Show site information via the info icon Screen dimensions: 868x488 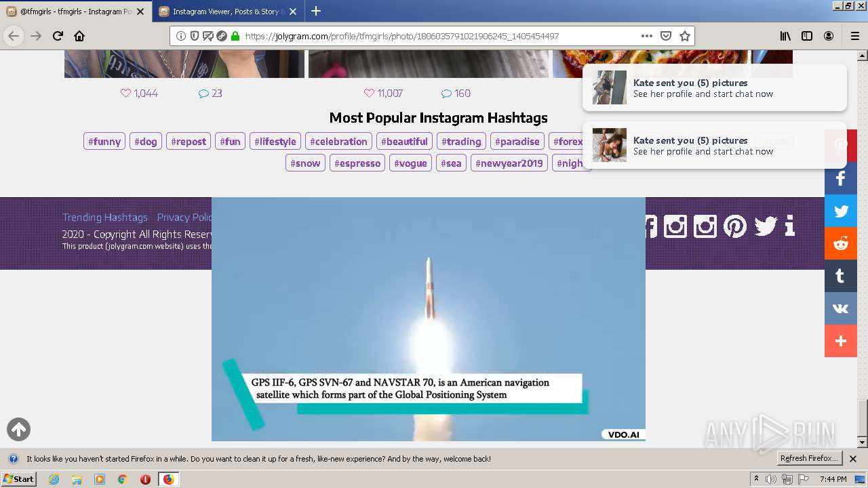[181, 36]
